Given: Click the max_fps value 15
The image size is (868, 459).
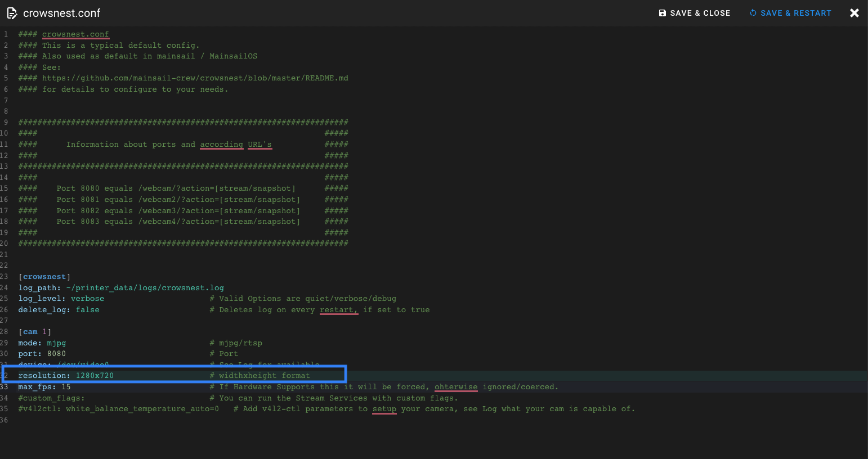Looking at the screenshot, I should click(x=66, y=387).
